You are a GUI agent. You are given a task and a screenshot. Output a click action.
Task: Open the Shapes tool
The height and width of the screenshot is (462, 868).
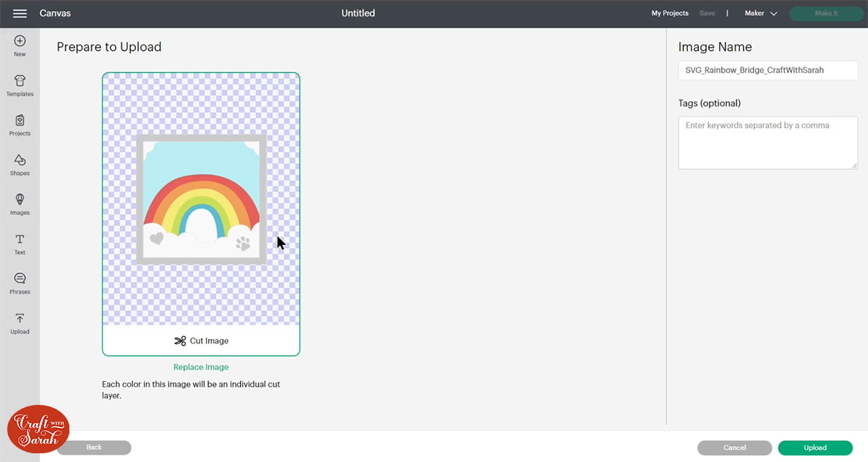[x=20, y=164]
